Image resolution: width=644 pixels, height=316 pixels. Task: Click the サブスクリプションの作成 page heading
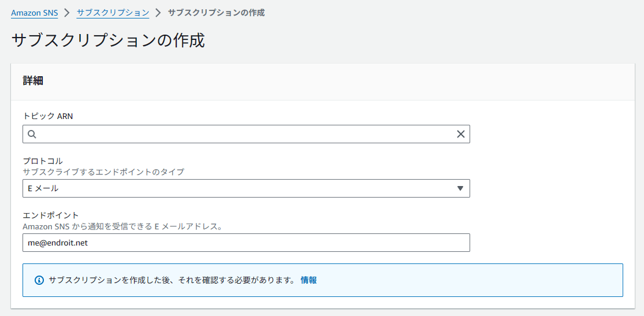coord(108,41)
